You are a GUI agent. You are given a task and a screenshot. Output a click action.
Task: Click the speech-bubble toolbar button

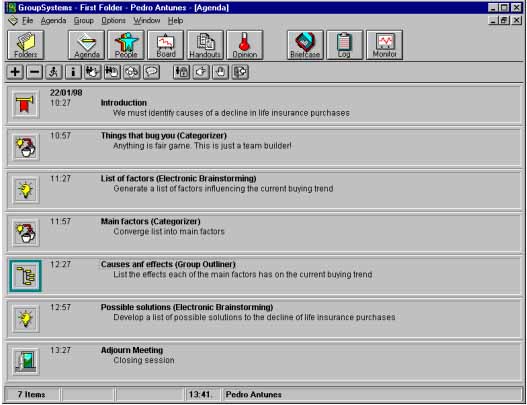pyautogui.click(x=152, y=72)
